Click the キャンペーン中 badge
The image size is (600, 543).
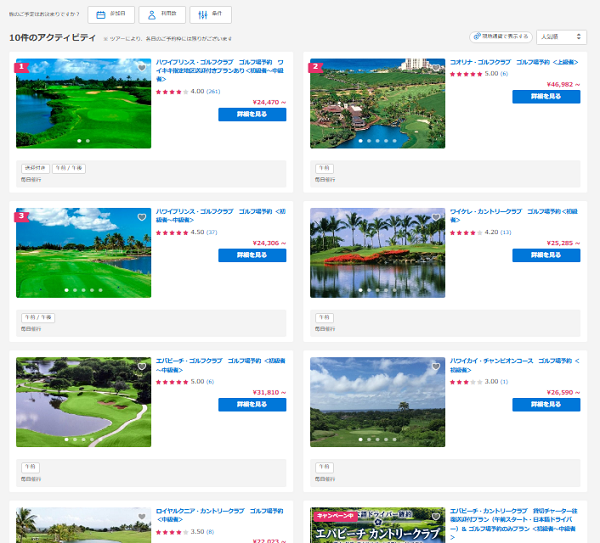[335, 516]
